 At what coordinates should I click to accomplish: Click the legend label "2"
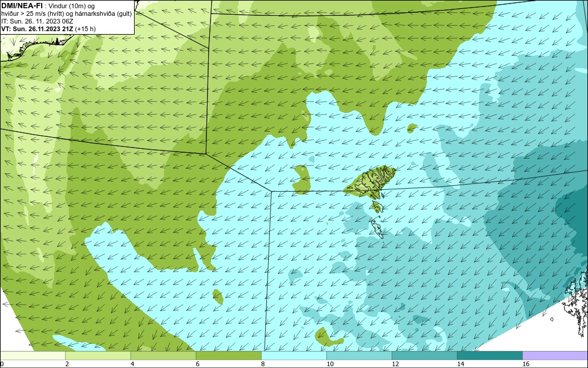[x=67, y=364]
